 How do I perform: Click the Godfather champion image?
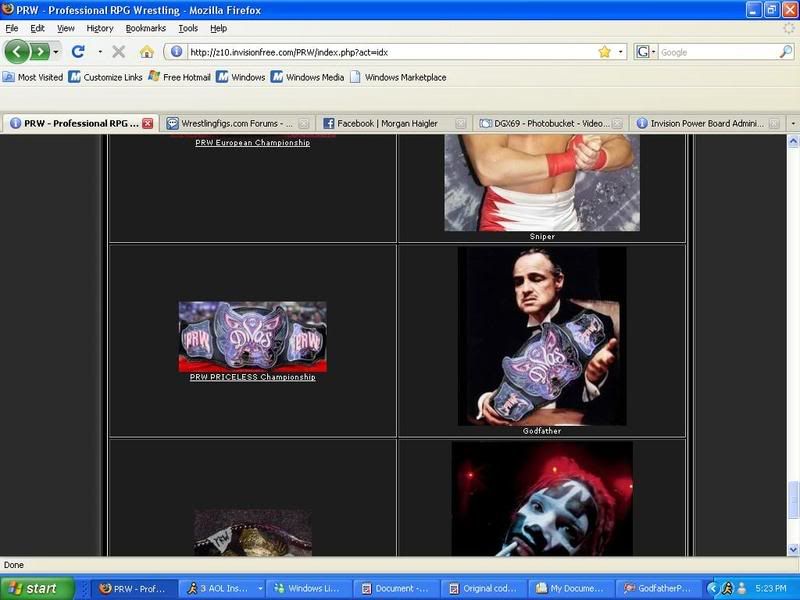[x=541, y=335]
